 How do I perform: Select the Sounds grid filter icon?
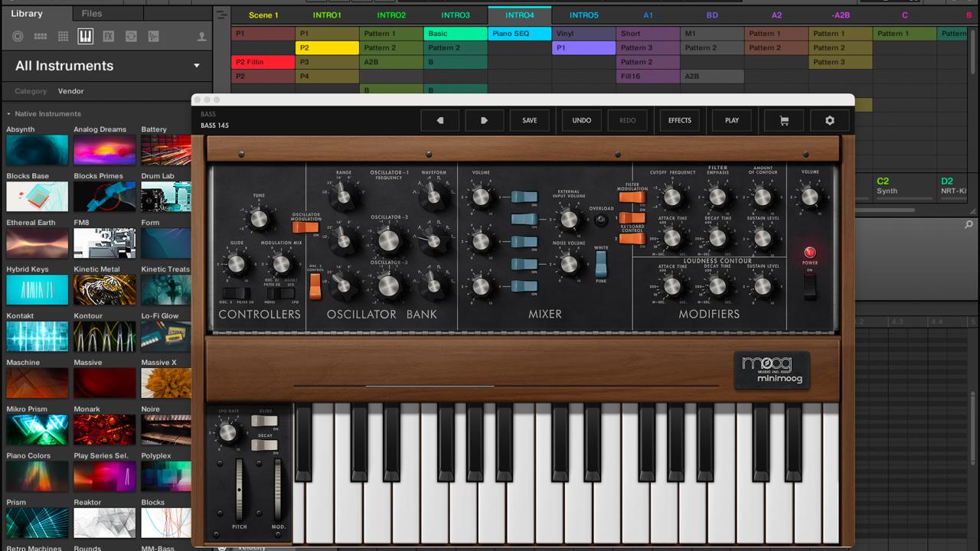tap(64, 36)
